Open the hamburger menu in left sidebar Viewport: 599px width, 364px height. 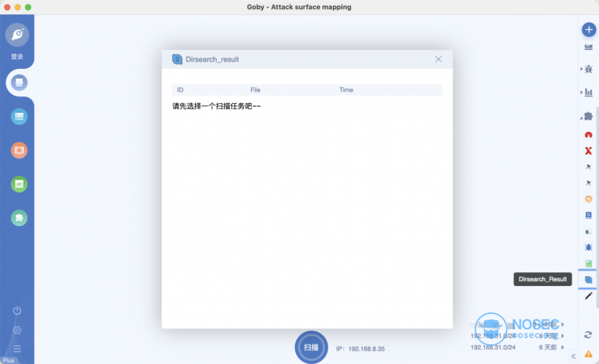coord(17,348)
